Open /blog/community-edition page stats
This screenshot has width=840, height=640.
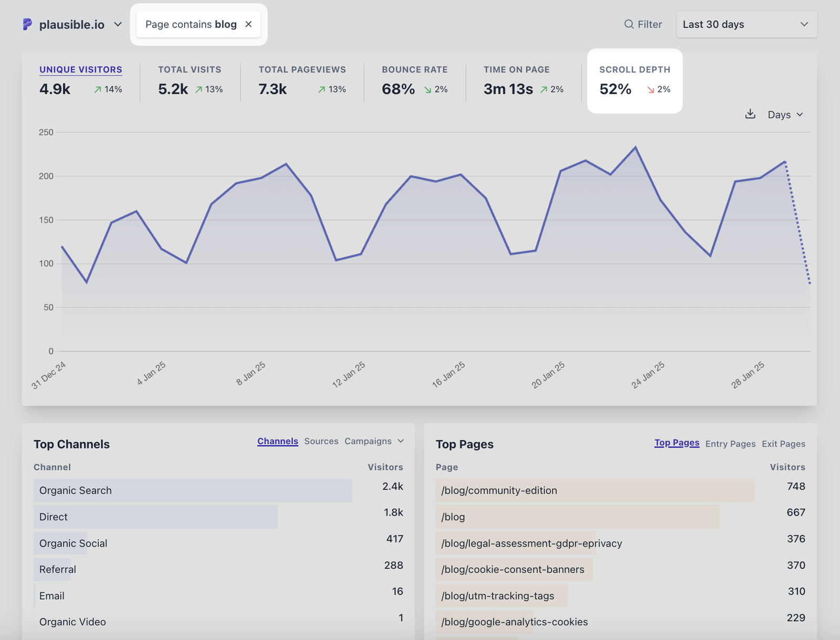point(499,490)
